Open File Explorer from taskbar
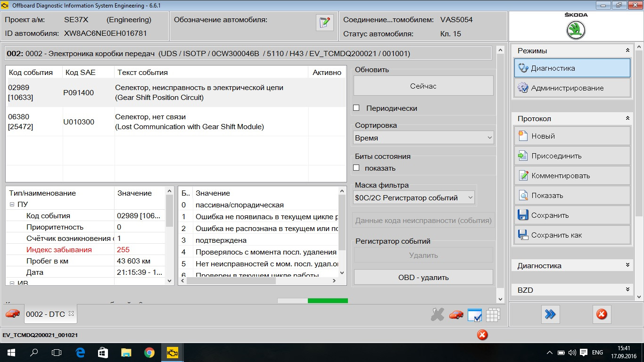The height and width of the screenshot is (362, 644). click(126, 353)
